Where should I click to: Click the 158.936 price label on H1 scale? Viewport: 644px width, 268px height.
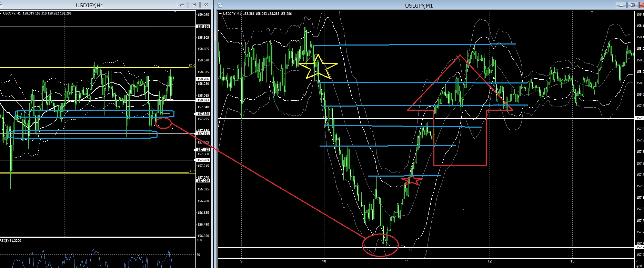[x=203, y=27]
